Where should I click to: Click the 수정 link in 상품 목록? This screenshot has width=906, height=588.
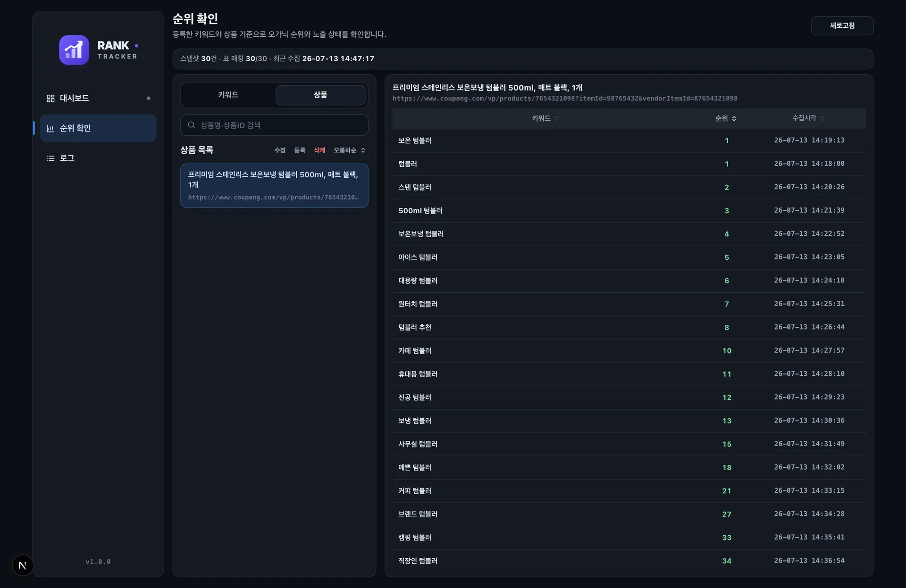pos(280,150)
